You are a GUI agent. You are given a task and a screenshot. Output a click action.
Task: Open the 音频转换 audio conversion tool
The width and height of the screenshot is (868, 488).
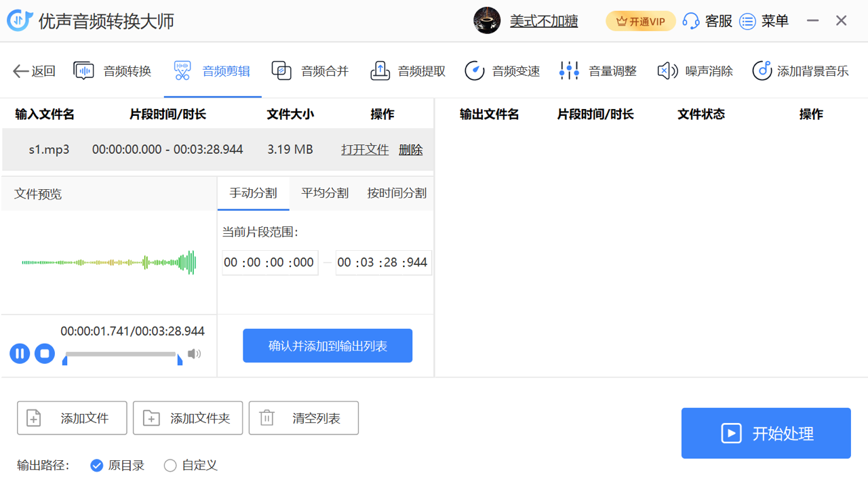tap(113, 71)
